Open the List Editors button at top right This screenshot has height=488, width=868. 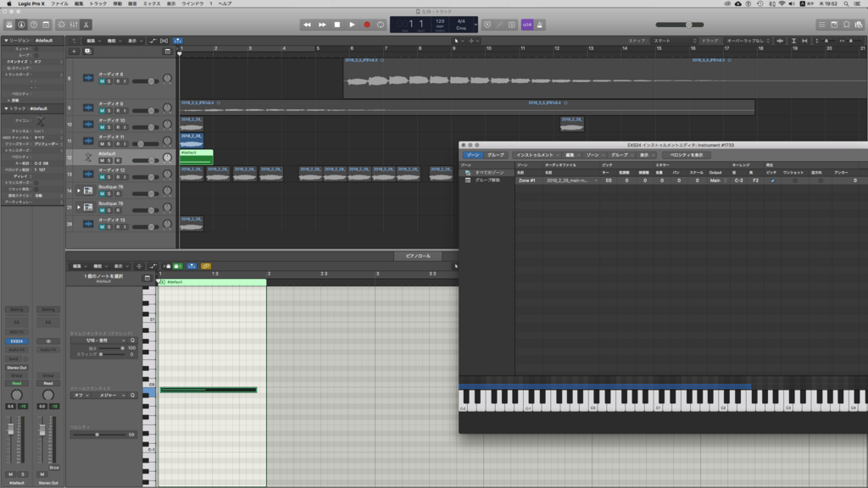click(822, 25)
